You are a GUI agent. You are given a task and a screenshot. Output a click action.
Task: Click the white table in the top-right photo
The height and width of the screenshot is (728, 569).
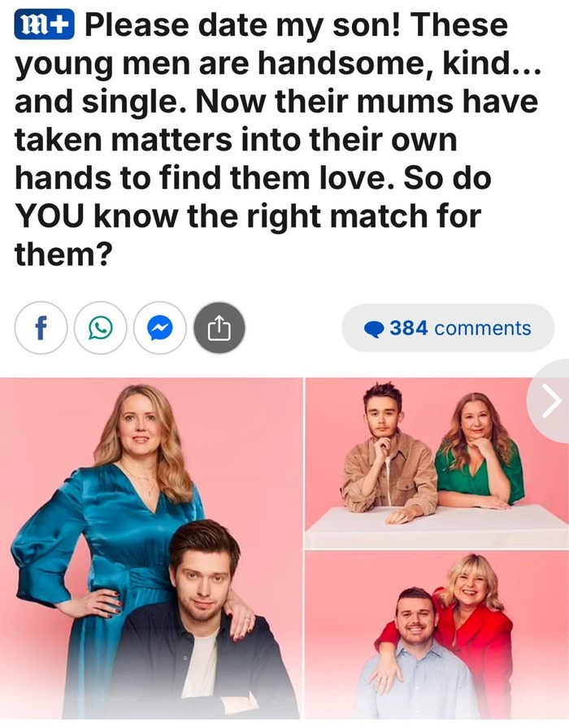click(437, 527)
